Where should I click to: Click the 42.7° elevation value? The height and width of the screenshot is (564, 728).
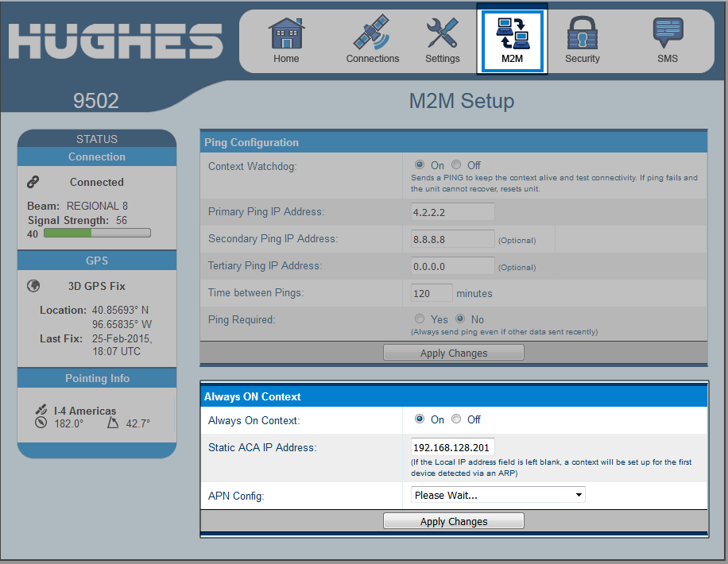pos(138,423)
